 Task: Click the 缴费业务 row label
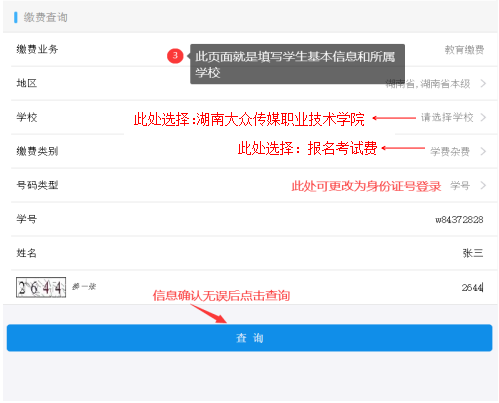pyautogui.click(x=37, y=49)
